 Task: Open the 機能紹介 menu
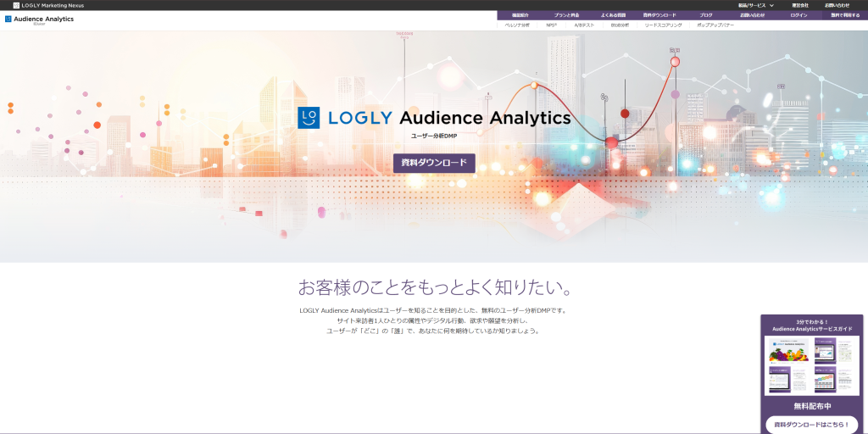[519, 15]
